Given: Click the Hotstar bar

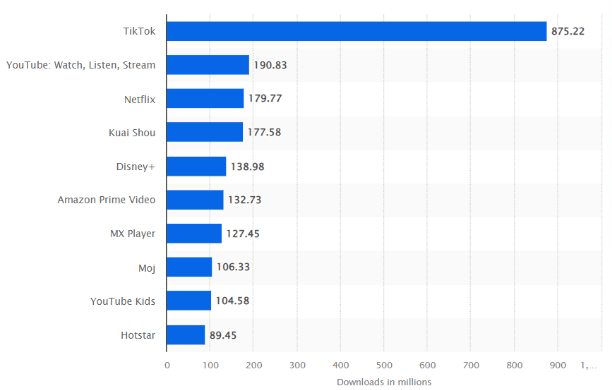Looking at the screenshot, I should pos(186,335).
